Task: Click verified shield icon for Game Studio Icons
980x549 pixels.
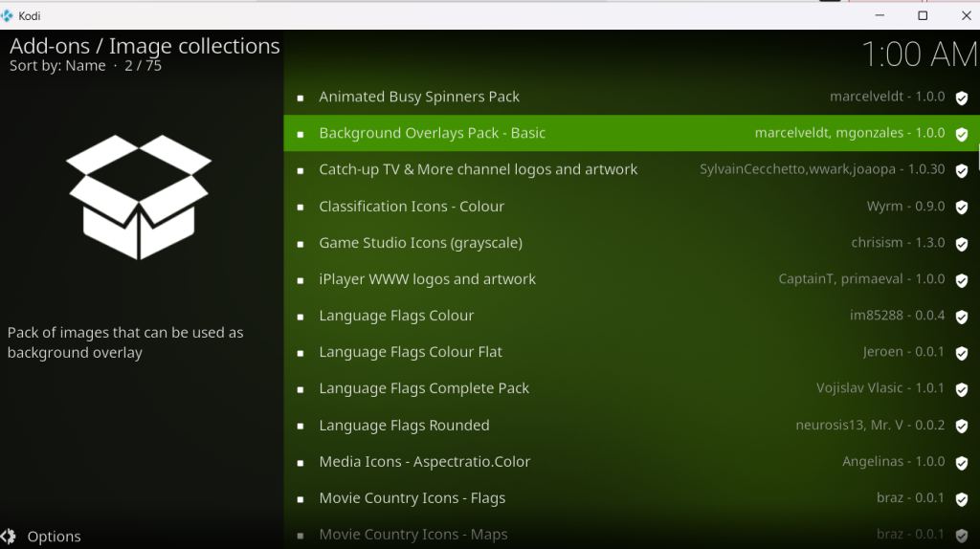Action: 962,244
